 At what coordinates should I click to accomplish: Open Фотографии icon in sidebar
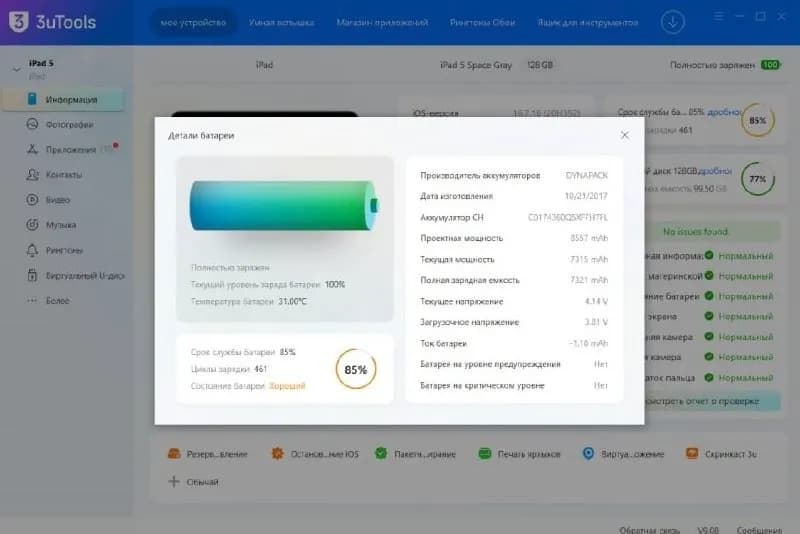[32, 124]
